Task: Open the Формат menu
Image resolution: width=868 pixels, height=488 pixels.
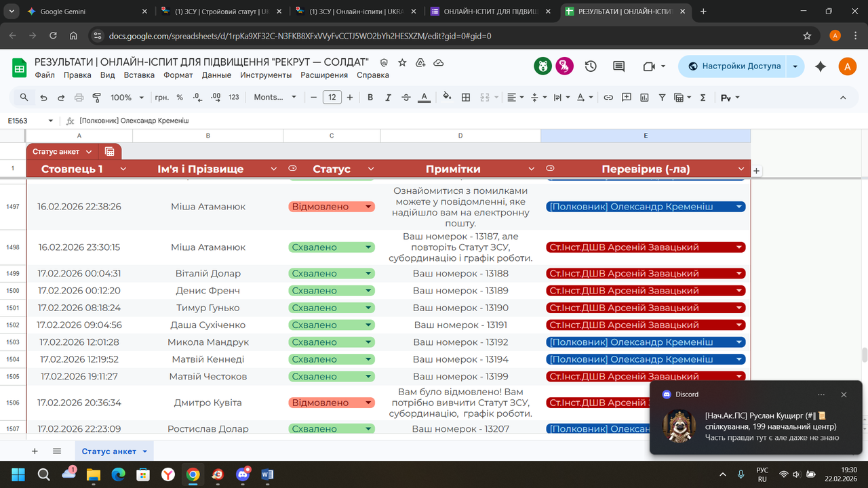Action: [178, 75]
